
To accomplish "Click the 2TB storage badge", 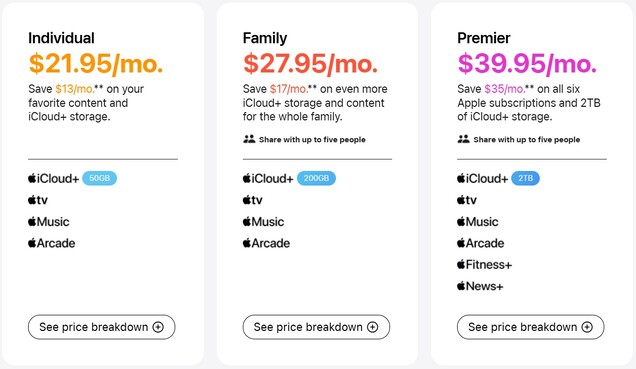I will 525,178.
